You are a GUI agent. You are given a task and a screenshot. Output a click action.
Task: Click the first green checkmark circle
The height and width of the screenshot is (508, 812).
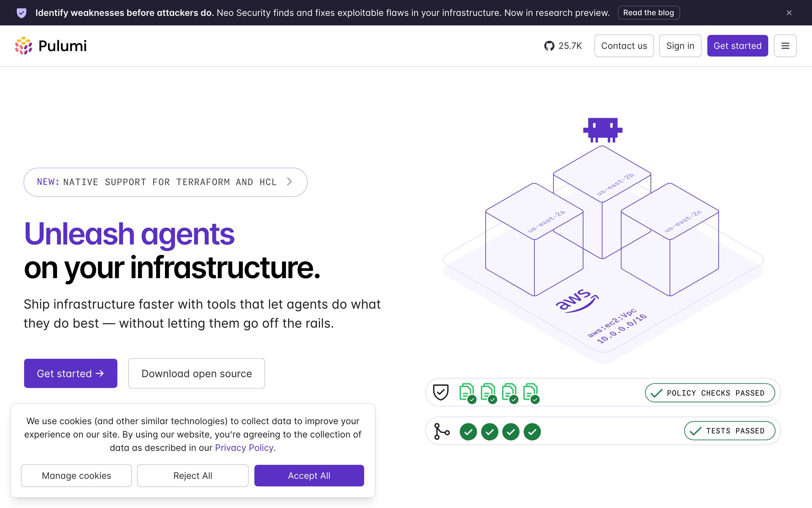[468, 432]
